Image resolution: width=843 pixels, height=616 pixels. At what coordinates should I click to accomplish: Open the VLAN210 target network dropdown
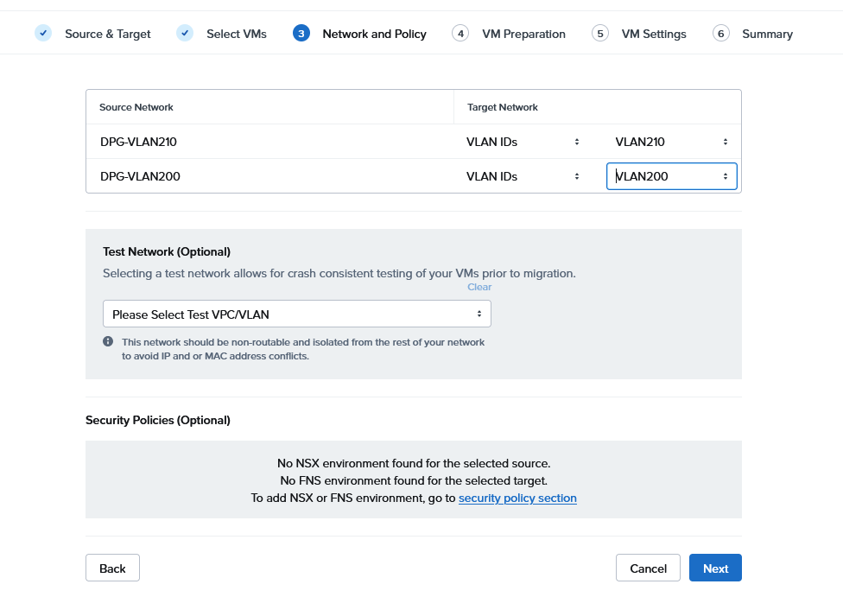[x=671, y=142]
